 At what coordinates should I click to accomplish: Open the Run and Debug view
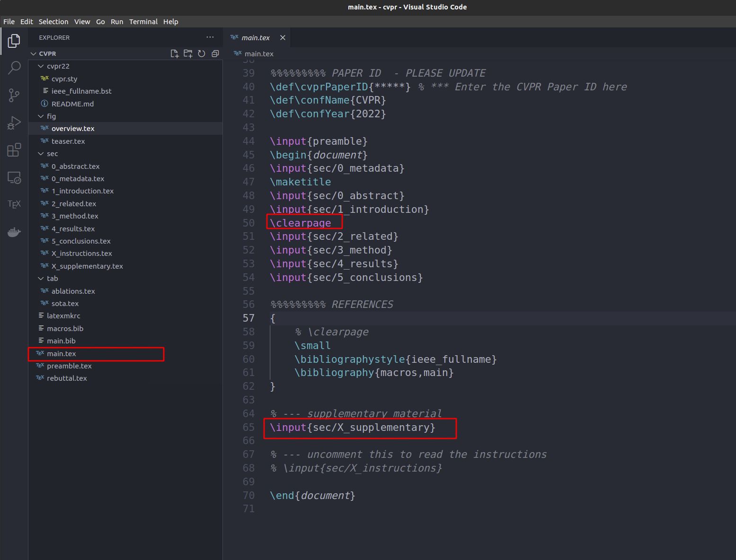click(14, 122)
